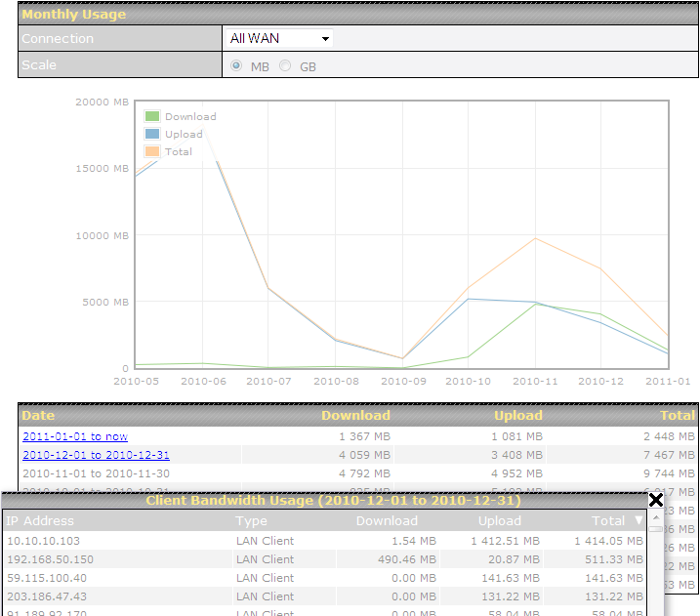Select the GB scale radio button
Viewport: 700px width, 616px height.
[285, 65]
